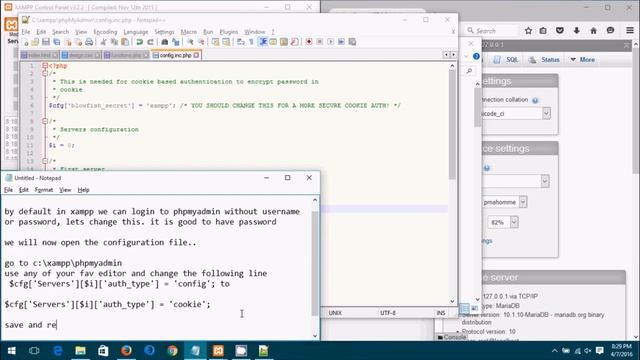Click the Firefox bookmark star icon
Screen dimensions: 640x360
pos(528,31)
